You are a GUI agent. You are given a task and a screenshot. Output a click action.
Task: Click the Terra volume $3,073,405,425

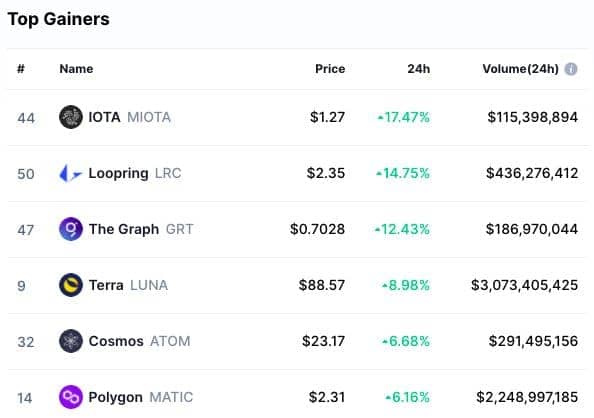(524, 285)
